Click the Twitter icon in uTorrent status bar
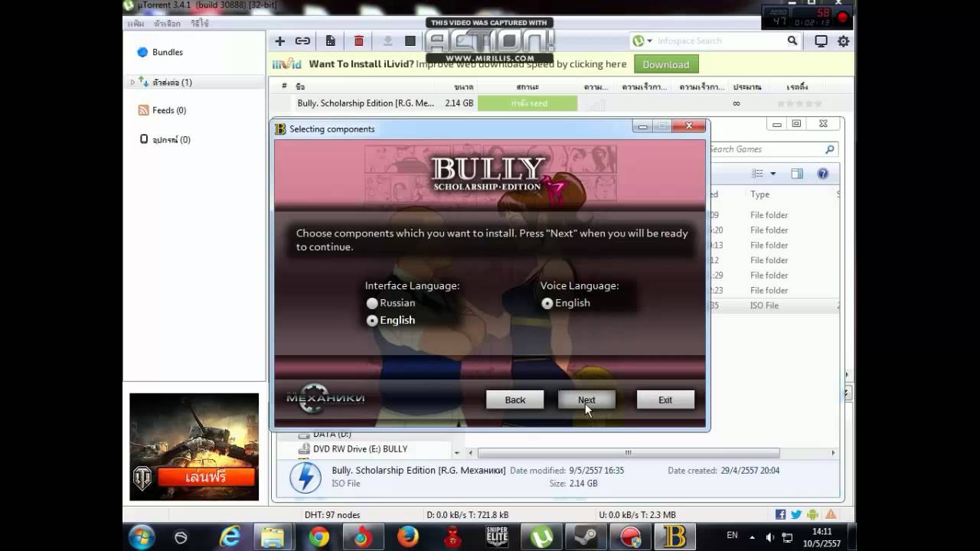980x551 pixels. (x=796, y=514)
